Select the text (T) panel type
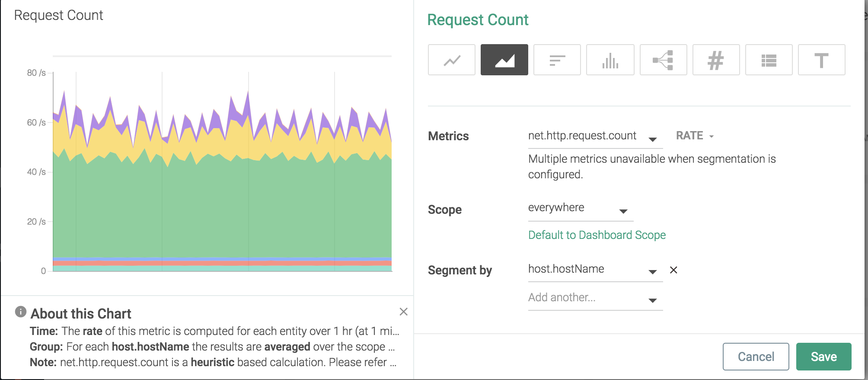Screen dimensions: 868x380 click(x=822, y=60)
